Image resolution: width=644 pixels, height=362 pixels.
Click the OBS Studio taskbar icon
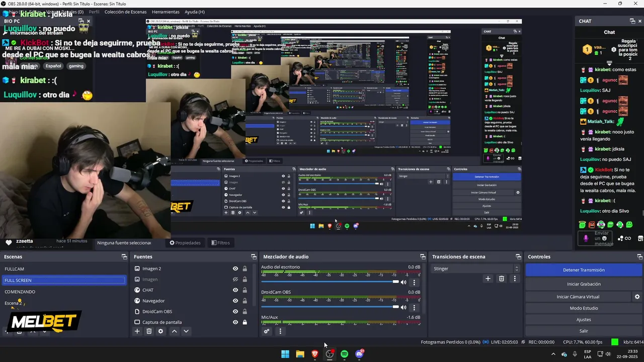[x=330, y=354]
